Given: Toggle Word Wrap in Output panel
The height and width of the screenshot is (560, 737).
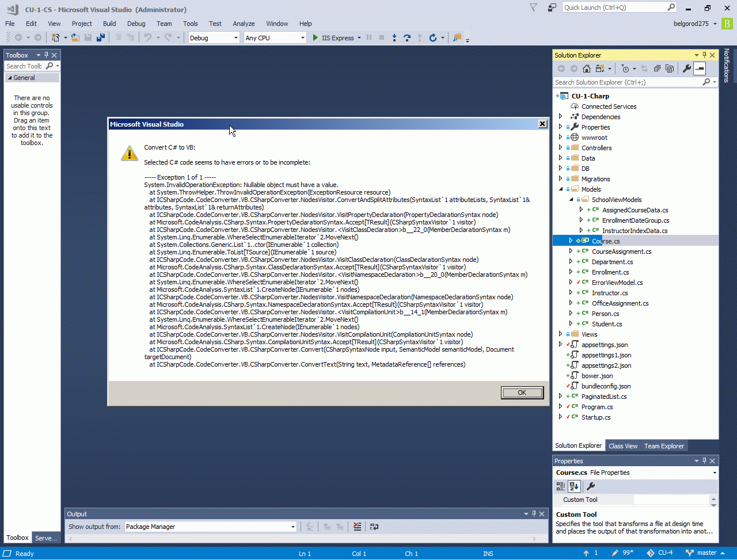Looking at the screenshot, I should 374,527.
